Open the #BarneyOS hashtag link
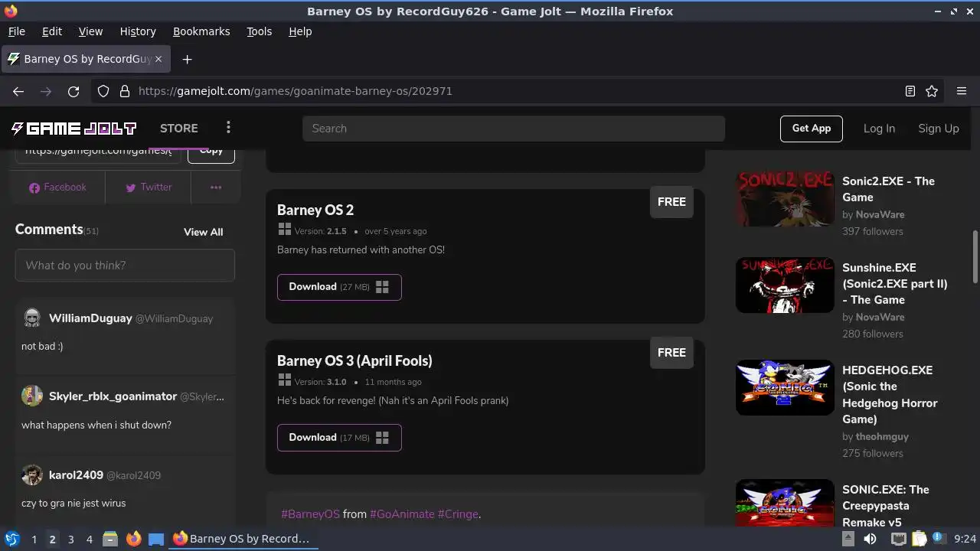 point(310,514)
